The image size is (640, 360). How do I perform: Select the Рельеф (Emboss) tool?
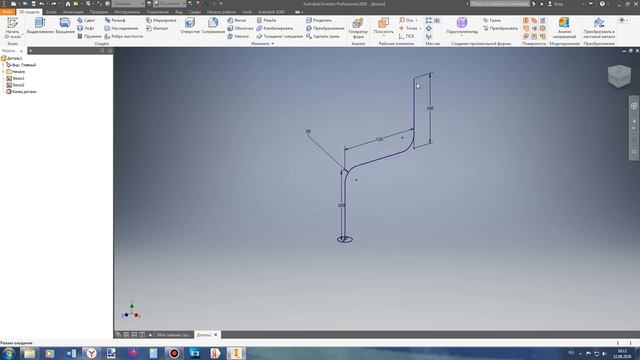(115, 20)
